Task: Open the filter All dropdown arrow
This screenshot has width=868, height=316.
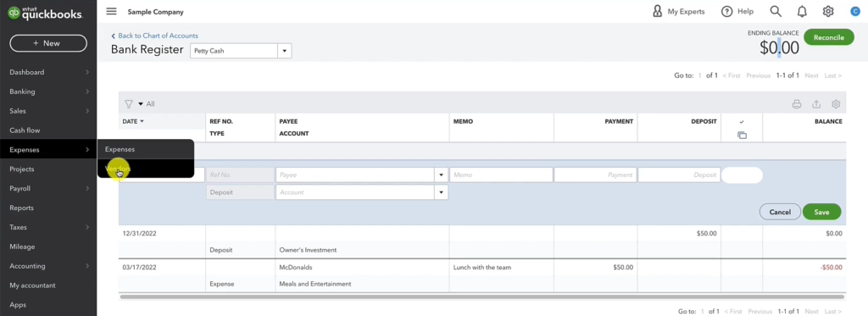Action: click(x=141, y=104)
